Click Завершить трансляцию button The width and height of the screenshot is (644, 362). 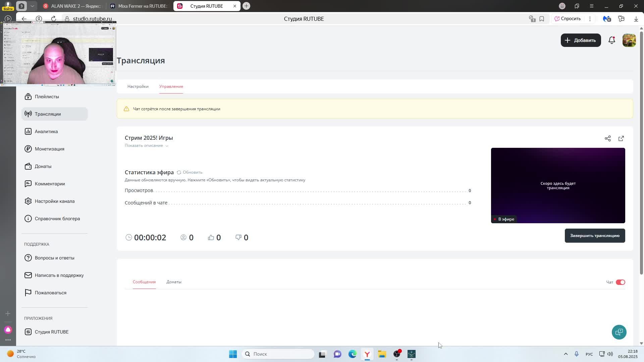tap(594, 236)
